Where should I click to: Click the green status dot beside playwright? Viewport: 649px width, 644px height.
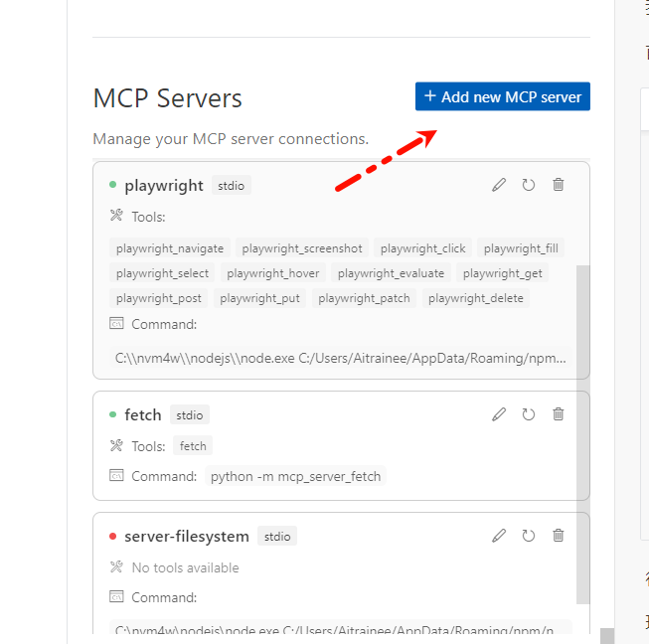pyautogui.click(x=112, y=185)
